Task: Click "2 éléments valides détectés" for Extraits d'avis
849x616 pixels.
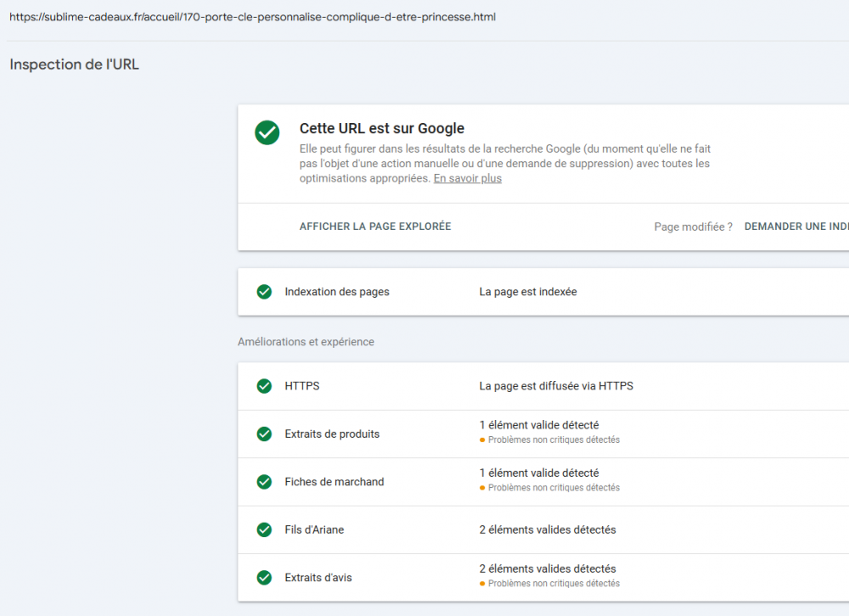Action: click(548, 568)
